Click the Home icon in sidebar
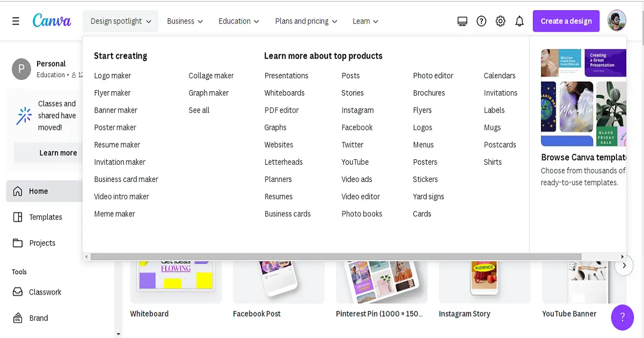Viewport: 644px width, 338px height. [x=18, y=191]
